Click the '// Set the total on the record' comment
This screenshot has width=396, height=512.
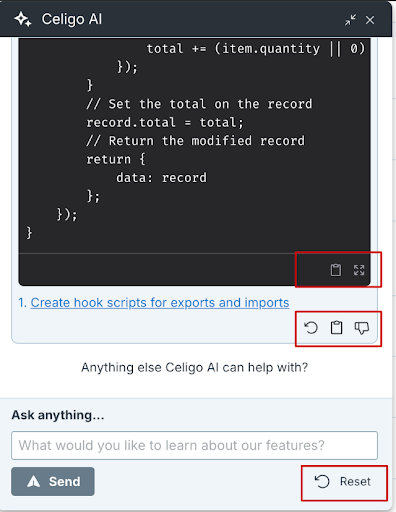pyautogui.click(x=199, y=104)
